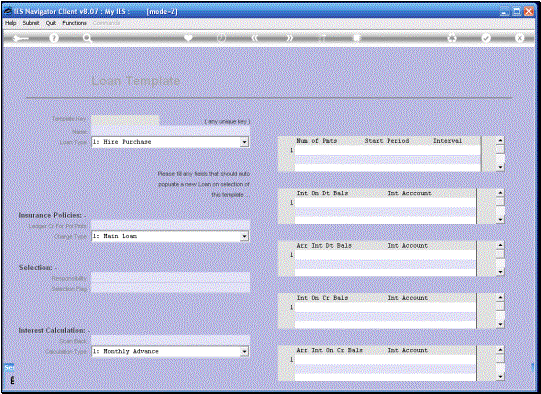Open the Functions menu
Viewport: 541px width, 394px height.
coord(74,23)
